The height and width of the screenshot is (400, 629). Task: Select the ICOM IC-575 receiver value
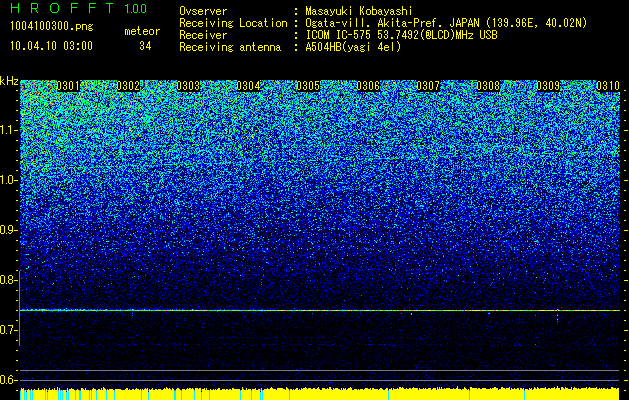click(x=401, y=35)
